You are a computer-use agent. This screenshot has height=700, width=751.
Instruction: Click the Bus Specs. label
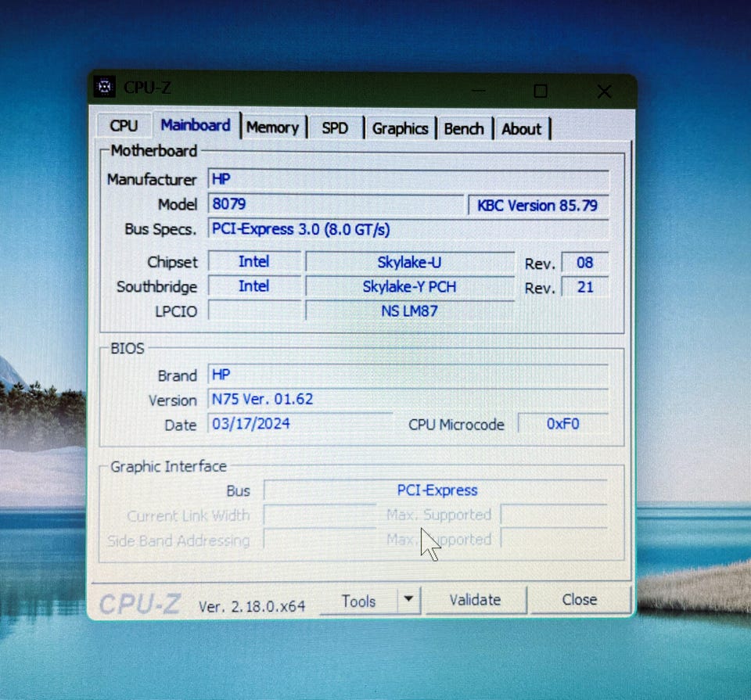(x=160, y=229)
